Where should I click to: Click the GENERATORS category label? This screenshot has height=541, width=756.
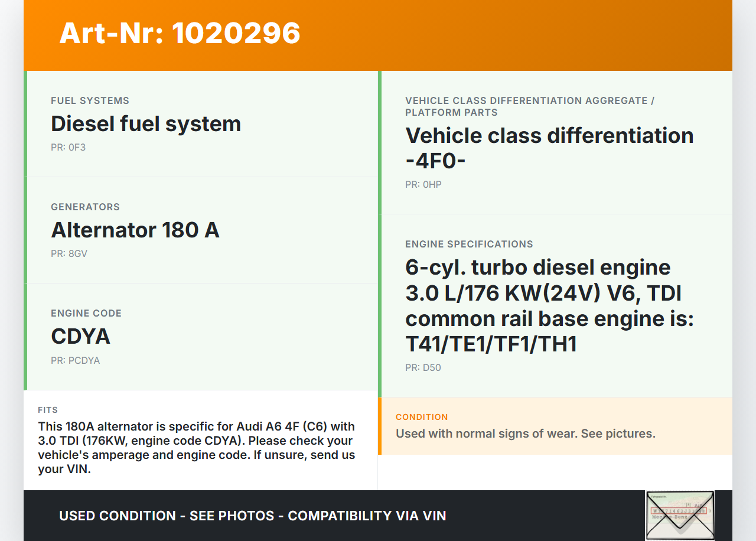[x=85, y=207]
